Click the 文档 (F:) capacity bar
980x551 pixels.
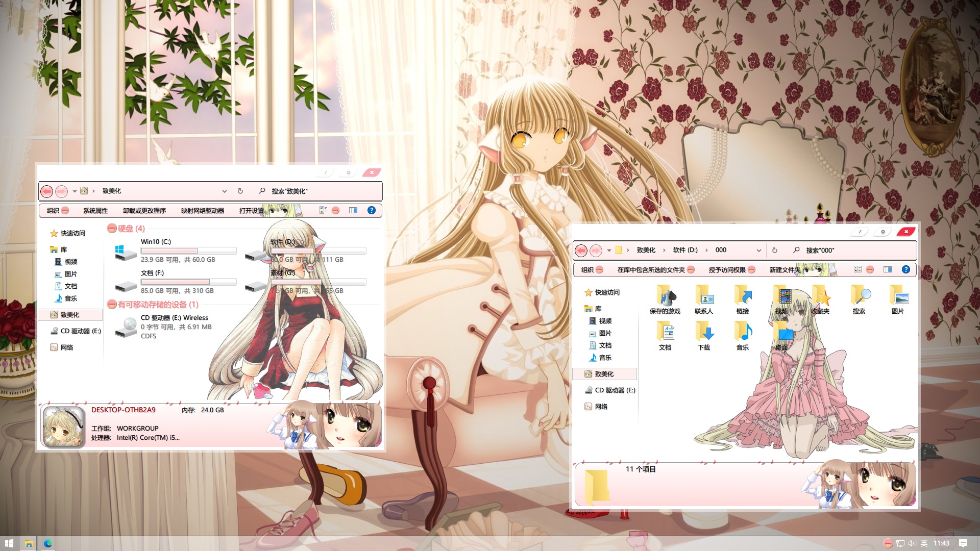(189, 282)
